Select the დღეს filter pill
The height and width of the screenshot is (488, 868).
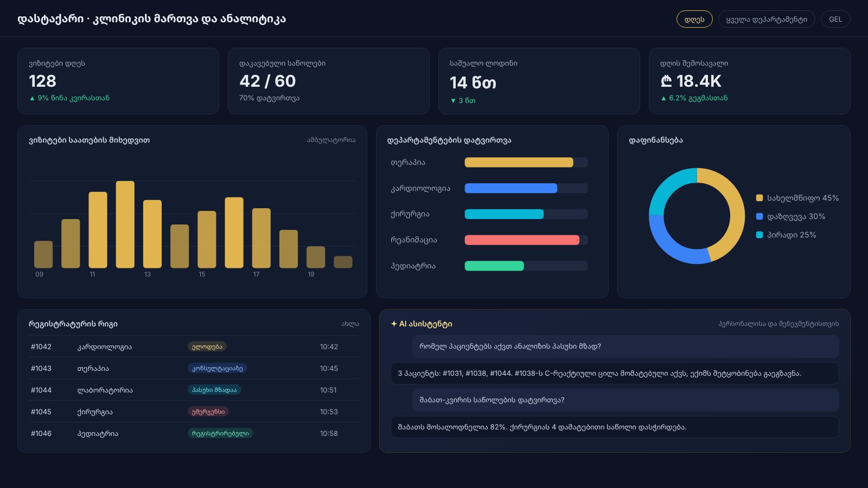[x=694, y=19]
